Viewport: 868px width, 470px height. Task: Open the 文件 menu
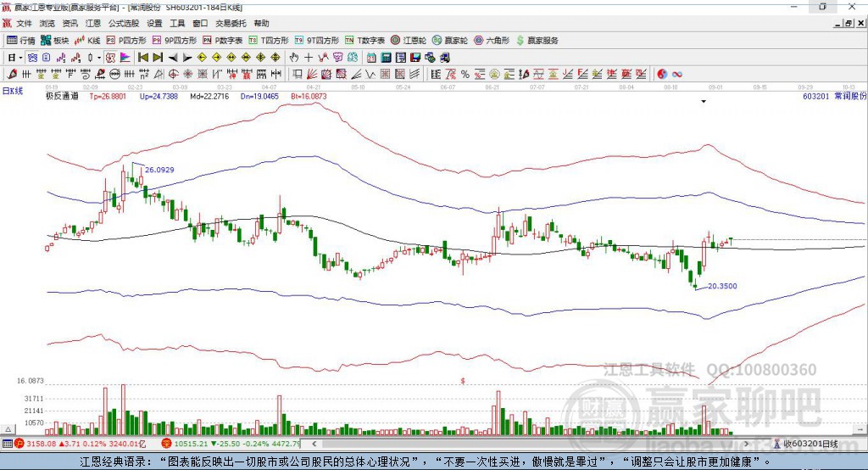click(24, 23)
